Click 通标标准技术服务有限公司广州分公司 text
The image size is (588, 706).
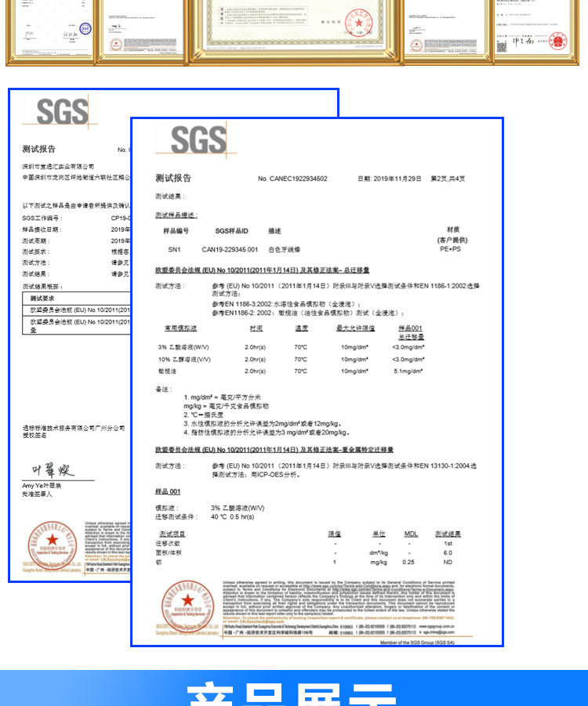click(x=74, y=428)
